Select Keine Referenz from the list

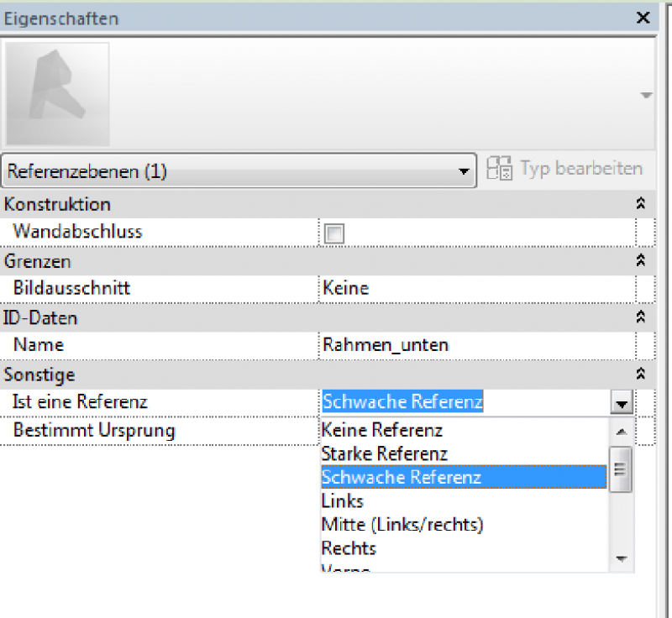(x=381, y=431)
